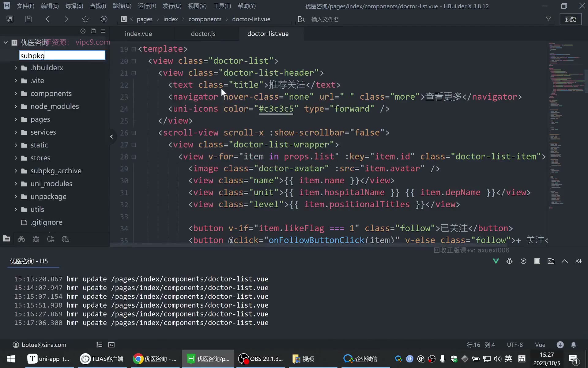Open the 文件(F) menu
This screenshot has width=588, height=368.
tap(25, 6)
